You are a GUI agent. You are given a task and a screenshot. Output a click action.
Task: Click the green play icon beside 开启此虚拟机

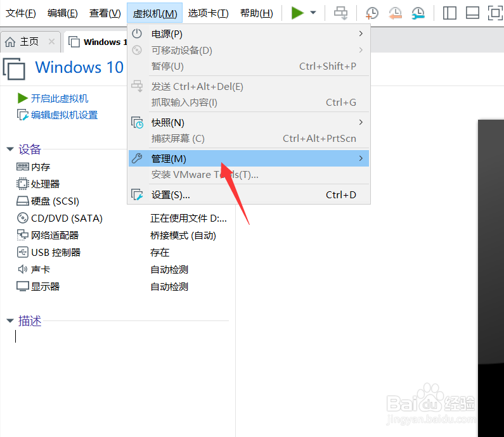click(22, 98)
